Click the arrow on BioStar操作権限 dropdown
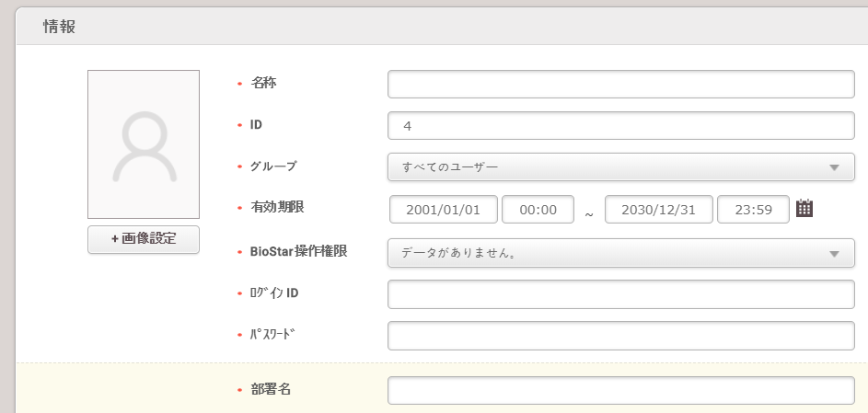The image size is (868, 413). tap(834, 253)
